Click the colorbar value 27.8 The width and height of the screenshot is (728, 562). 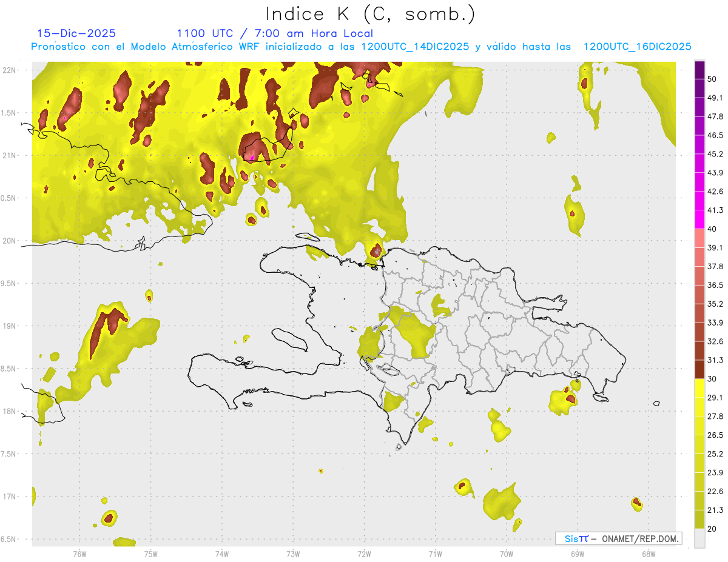715,416
